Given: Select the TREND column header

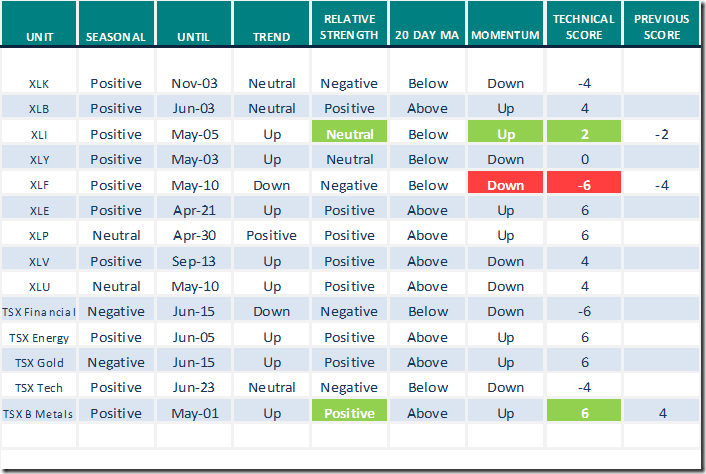Looking at the screenshot, I should tap(271, 37).
